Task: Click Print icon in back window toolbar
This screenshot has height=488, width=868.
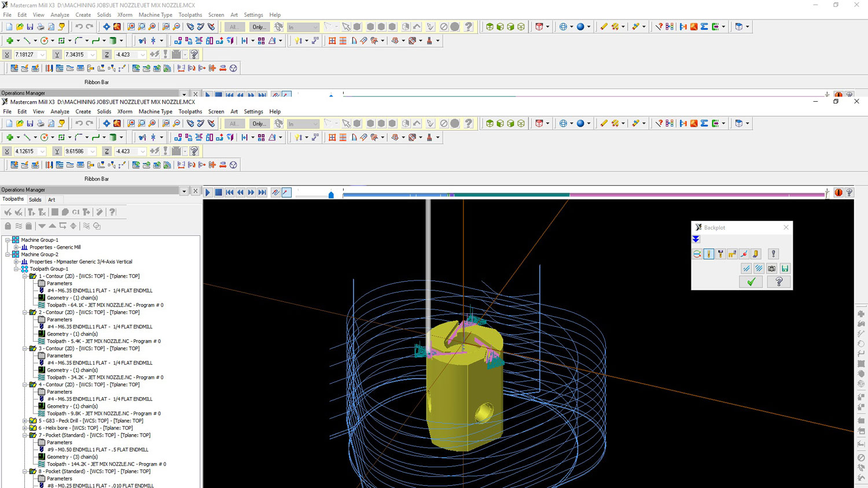Action: tap(41, 27)
